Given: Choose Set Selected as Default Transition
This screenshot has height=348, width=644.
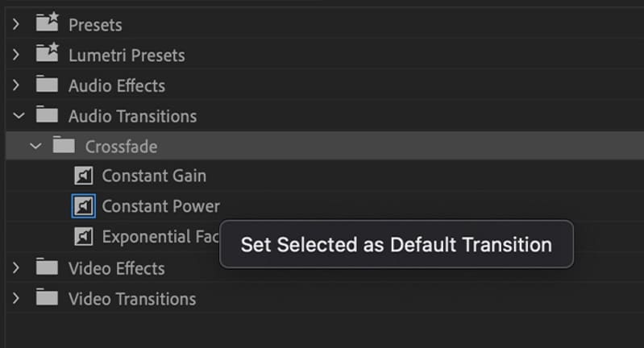Looking at the screenshot, I should click(x=396, y=244).
